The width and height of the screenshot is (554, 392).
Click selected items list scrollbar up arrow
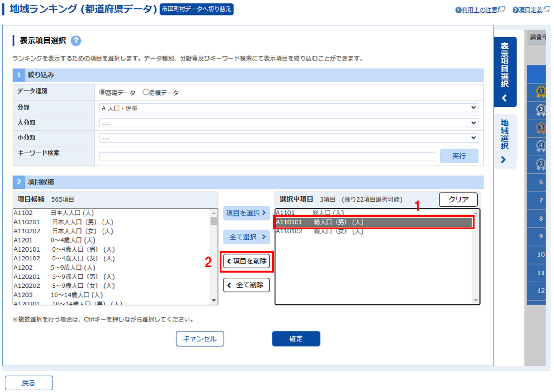tap(476, 213)
